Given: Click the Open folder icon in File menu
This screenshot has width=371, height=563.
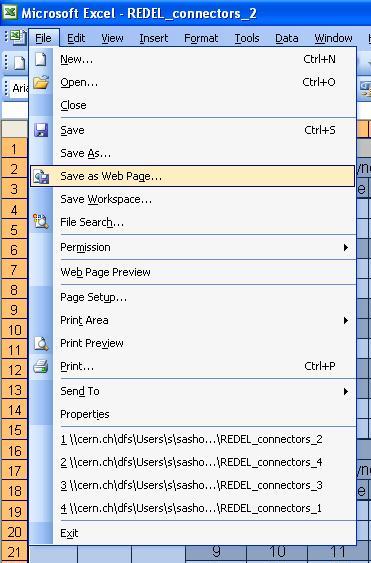Looking at the screenshot, I should click(41, 82).
